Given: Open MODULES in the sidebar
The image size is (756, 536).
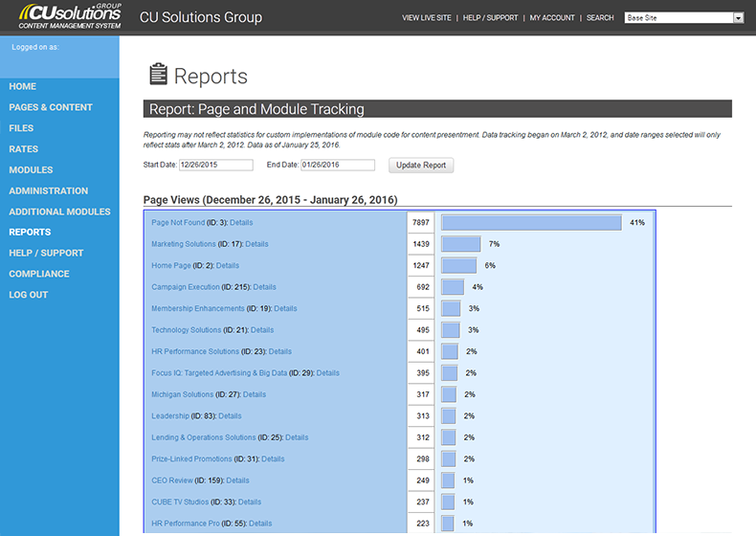Looking at the screenshot, I should pyautogui.click(x=31, y=169).
